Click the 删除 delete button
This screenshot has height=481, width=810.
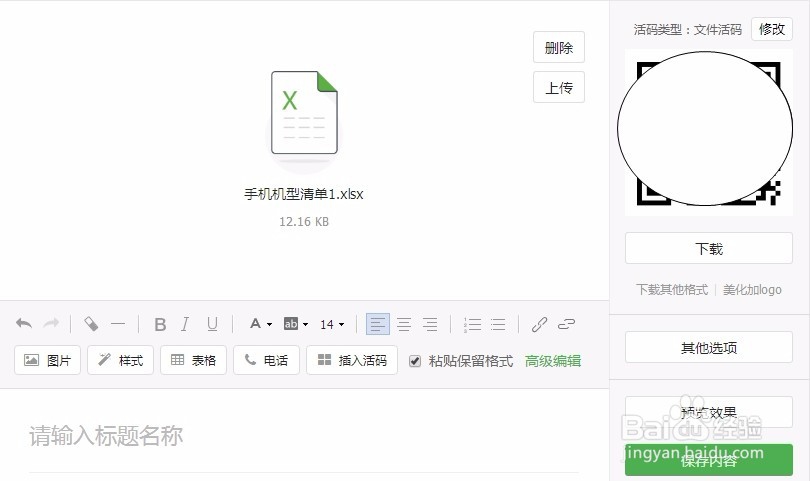point(559,48)
